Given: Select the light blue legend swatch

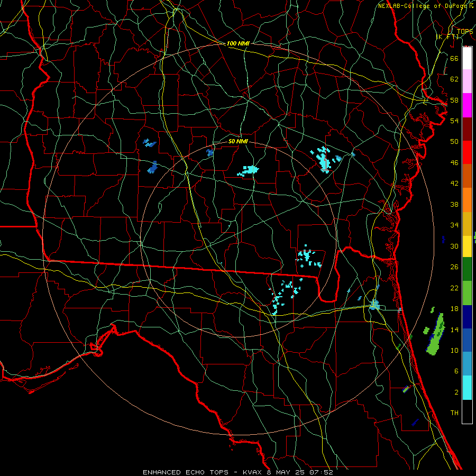Looking at the screenshot, I should pyautogui.click(x=467, y=364).
